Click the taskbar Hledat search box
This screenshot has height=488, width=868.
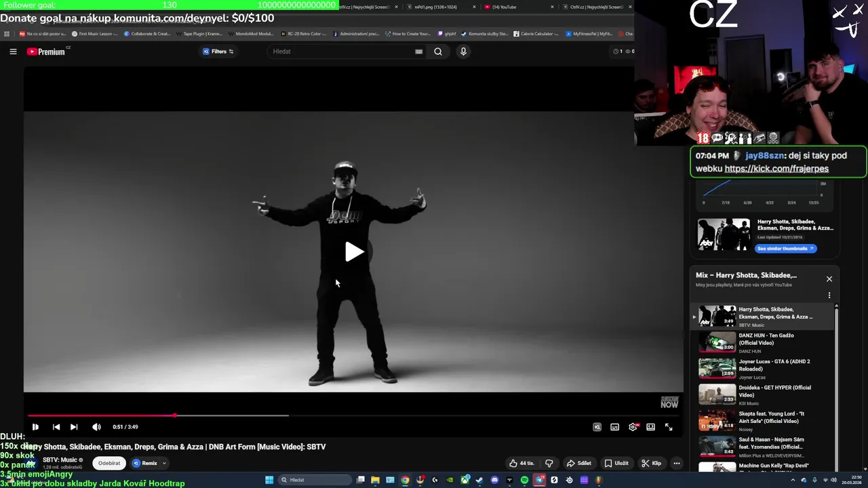(x=315, y=480)
